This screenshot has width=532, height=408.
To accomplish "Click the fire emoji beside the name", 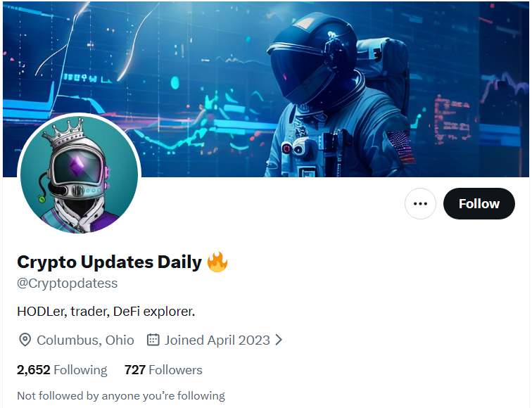I will click(217, 262).
